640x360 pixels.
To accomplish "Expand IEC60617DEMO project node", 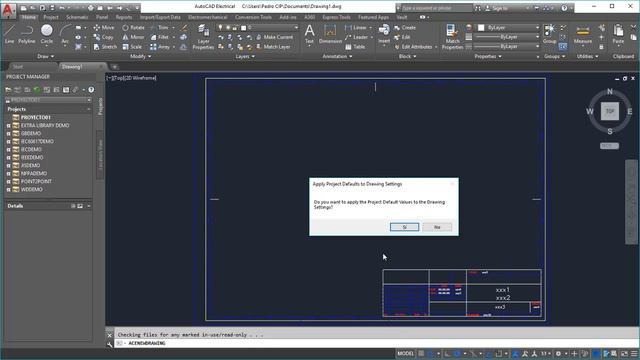I will click(x=9, y=142).
